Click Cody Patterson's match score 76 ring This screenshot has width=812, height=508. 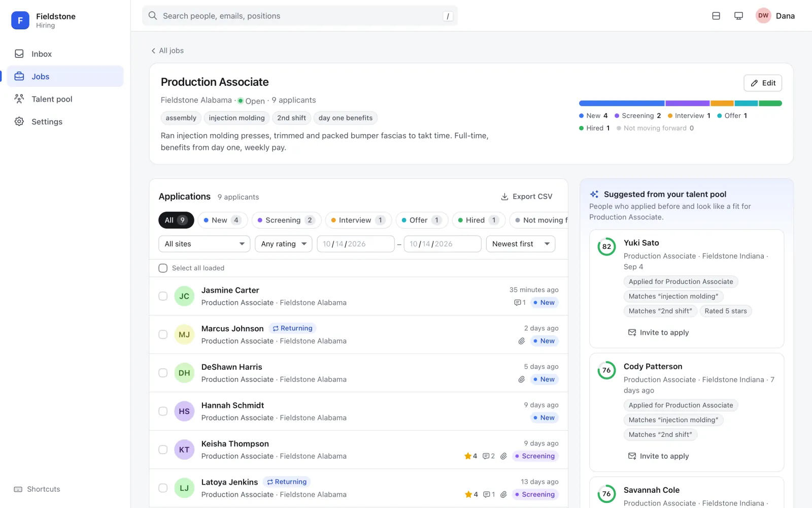coord(606,370)
